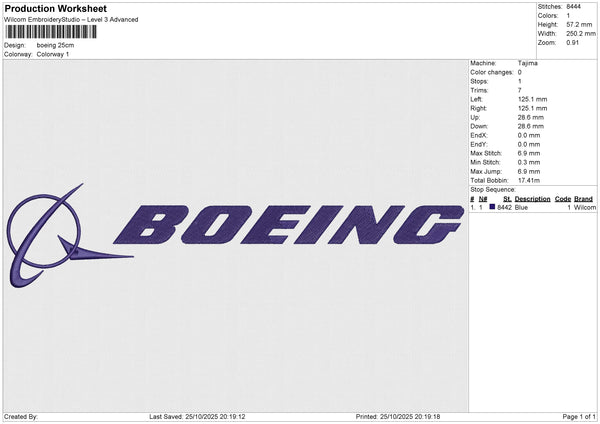Click the 'Production Worksheet' title
This screenshot has width=600, height=424.
[55, 9]
